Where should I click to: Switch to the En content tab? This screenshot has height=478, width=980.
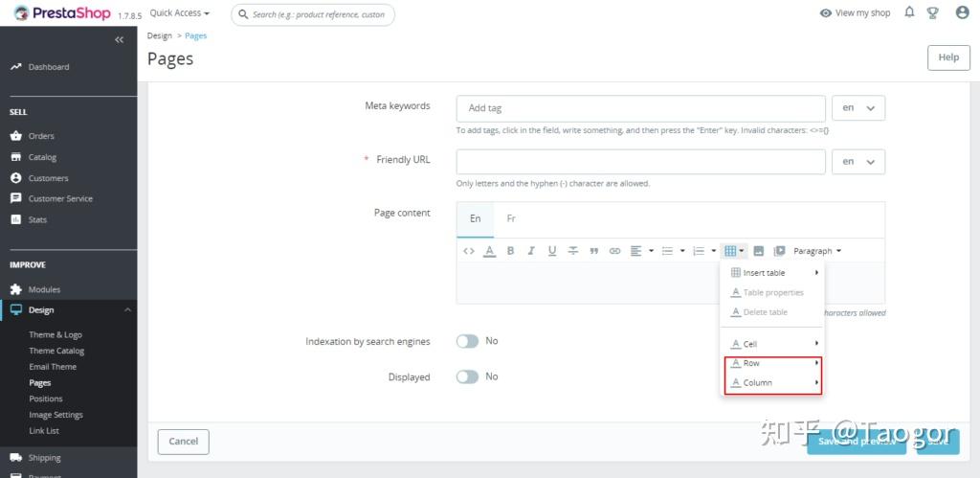[x=475, y=219]
